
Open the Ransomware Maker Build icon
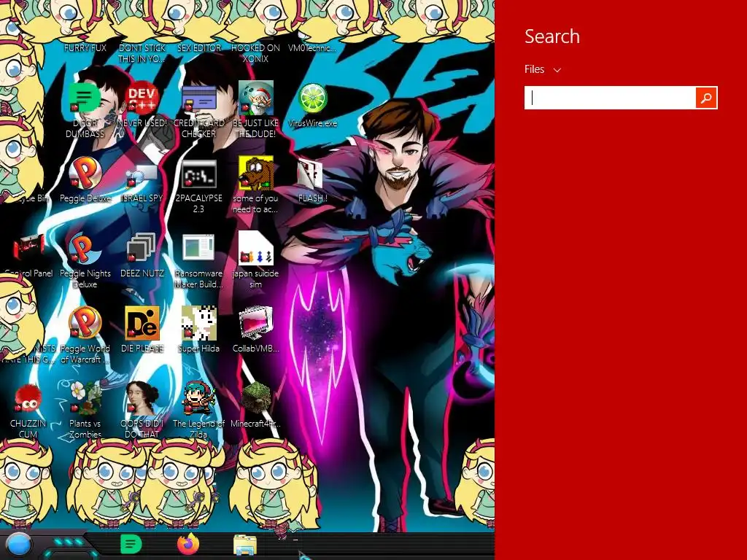pyautogui.click(x=198, y=248)
